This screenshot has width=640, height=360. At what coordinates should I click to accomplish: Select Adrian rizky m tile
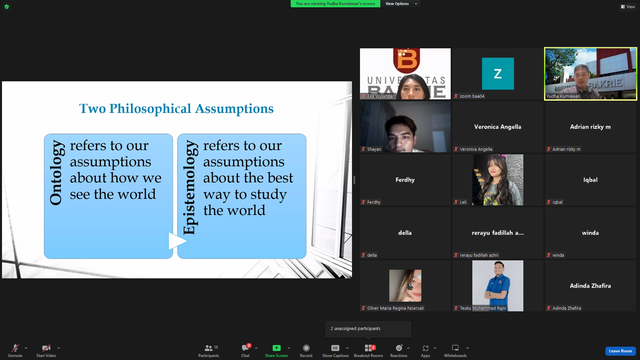(x=590, y=127)
